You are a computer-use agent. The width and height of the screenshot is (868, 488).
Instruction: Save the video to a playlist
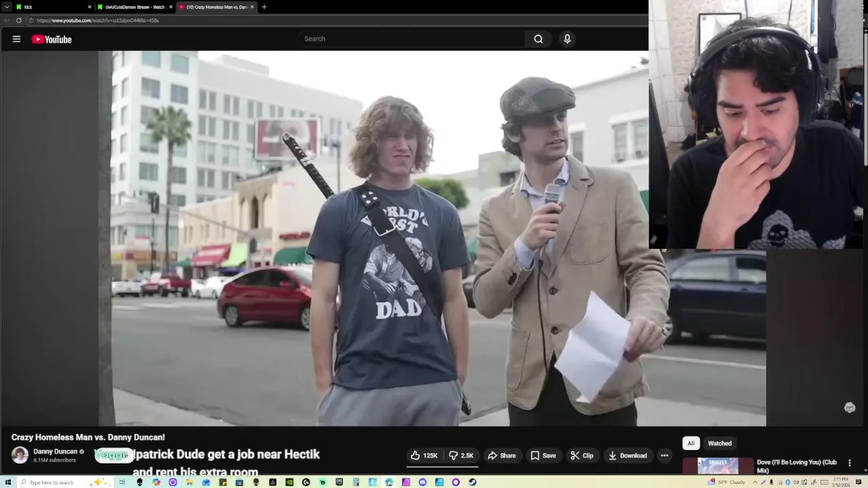[x=543, y=455]
